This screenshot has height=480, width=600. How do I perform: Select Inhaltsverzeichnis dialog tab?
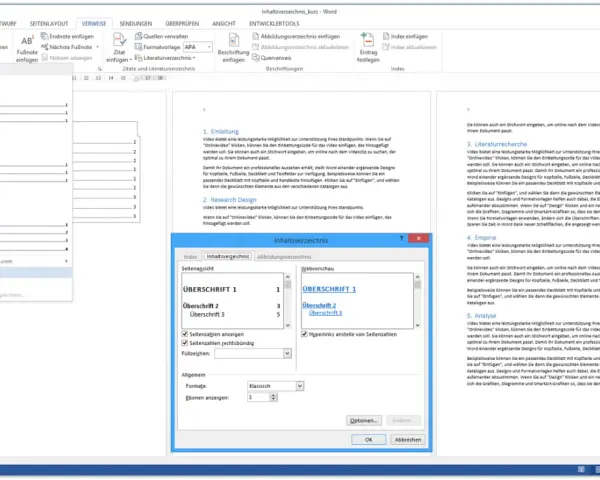coord(228,256)
